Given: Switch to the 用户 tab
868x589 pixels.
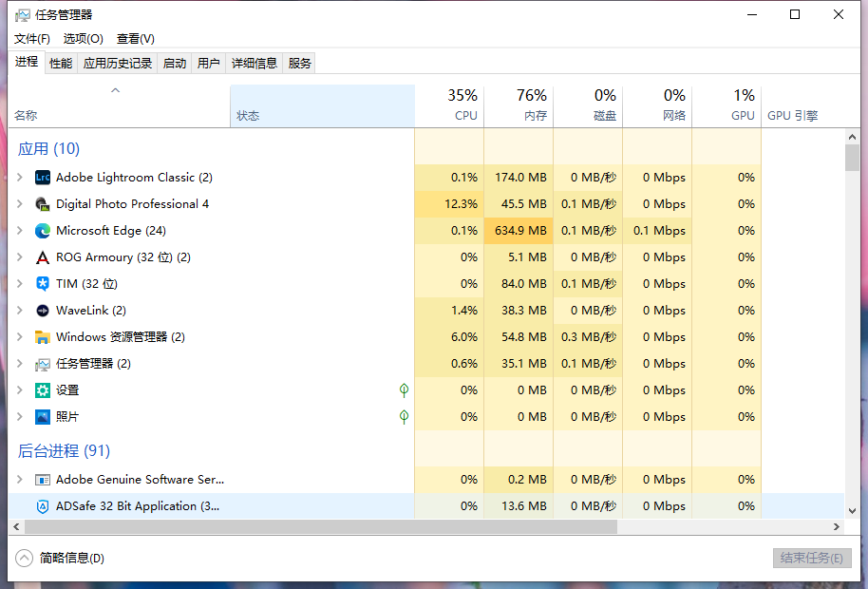Looking at the screenshot, I should 209,63.
